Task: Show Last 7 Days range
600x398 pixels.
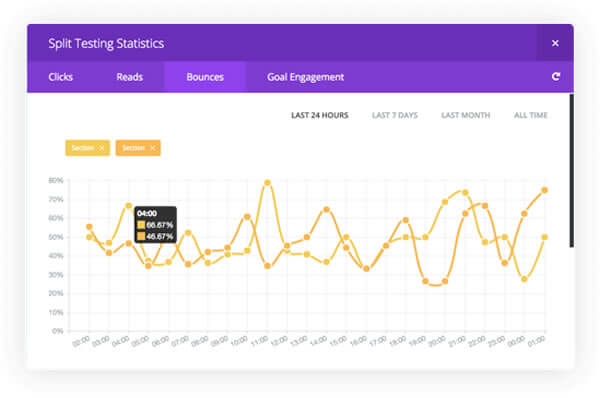Action: [395, 115]
